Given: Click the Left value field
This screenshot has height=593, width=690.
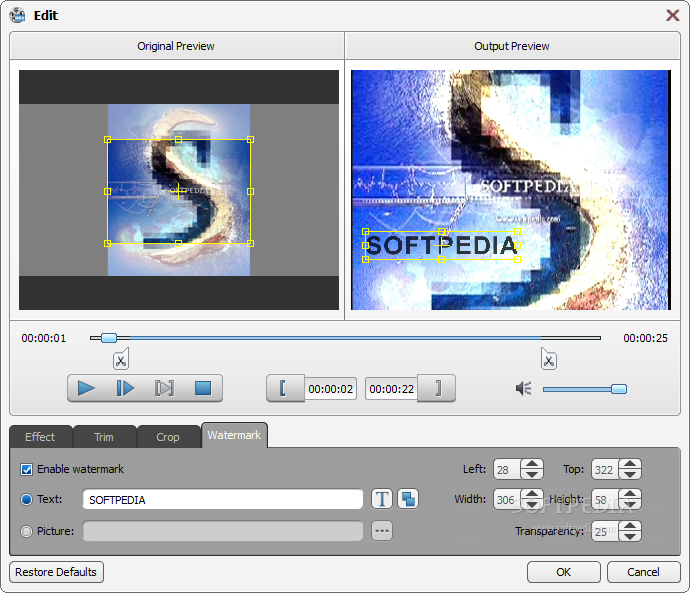Looking at the screenshot, I should pyautogui.click(x=507, y=470).
